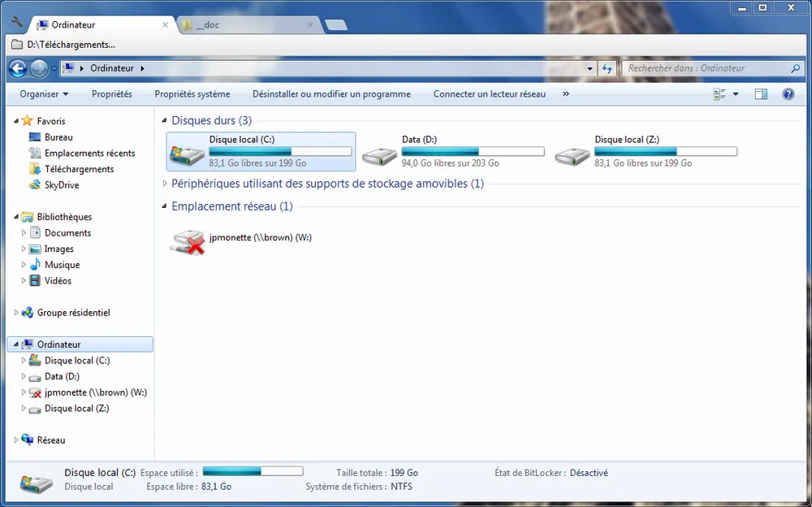The image size is (812, 507).
Task: Click the Data (D:) drive icon
Action: click(379, 156)
